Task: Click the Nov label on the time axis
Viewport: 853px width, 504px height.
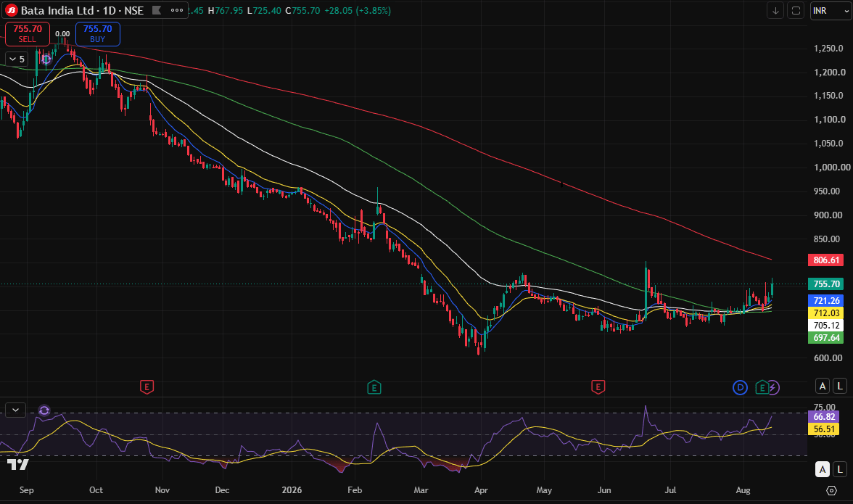Action: 162,490
